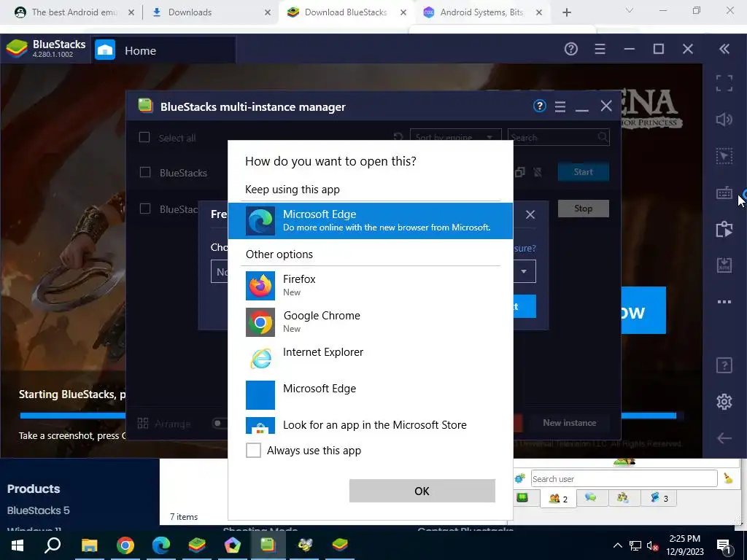This screenshot has height=560, width=747.
Task: Check the Select all box in instance manager
Action: [144, 137]
